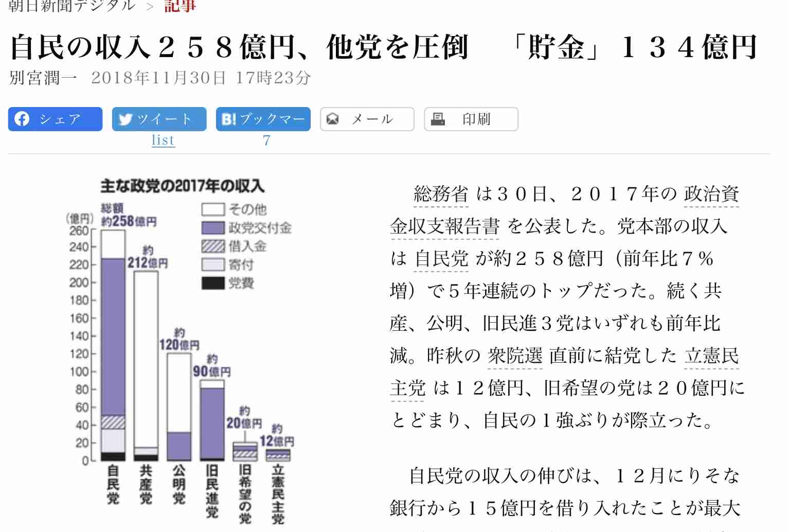
Task: Click the bookmark count 7
Action: (x=266, y=140)
